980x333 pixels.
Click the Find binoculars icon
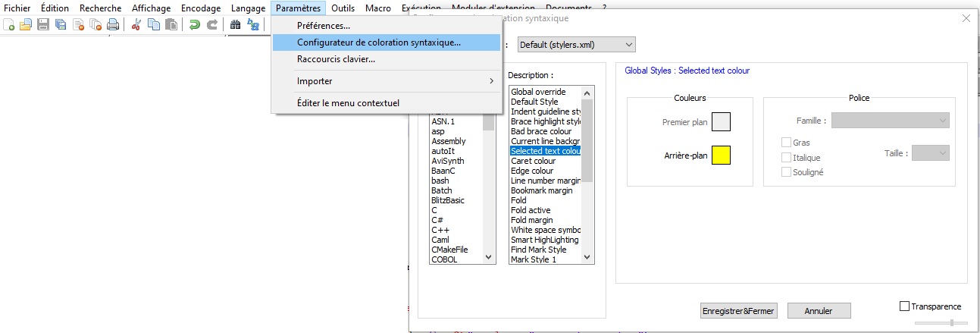(x=236, y=25)
